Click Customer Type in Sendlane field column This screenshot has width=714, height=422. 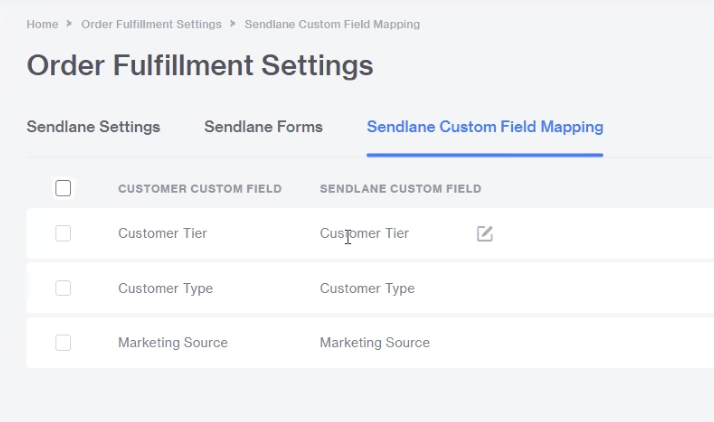pyautogui.click(x=367, y=289)
